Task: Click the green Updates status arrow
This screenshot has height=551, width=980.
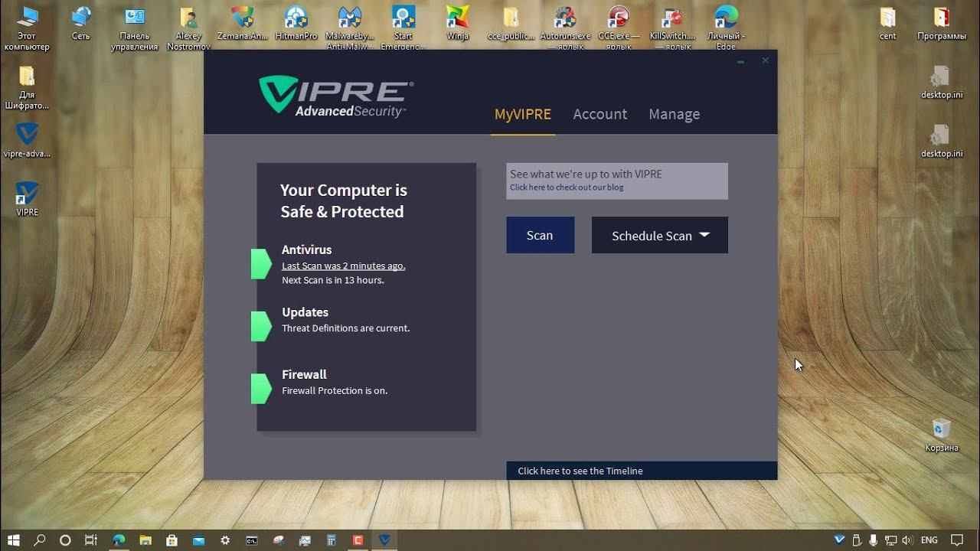Action: tap(261, 326)
